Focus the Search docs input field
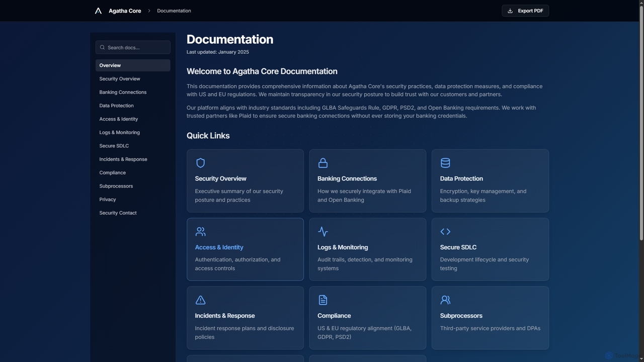This screenshot has height=362, width=644. 133,47
